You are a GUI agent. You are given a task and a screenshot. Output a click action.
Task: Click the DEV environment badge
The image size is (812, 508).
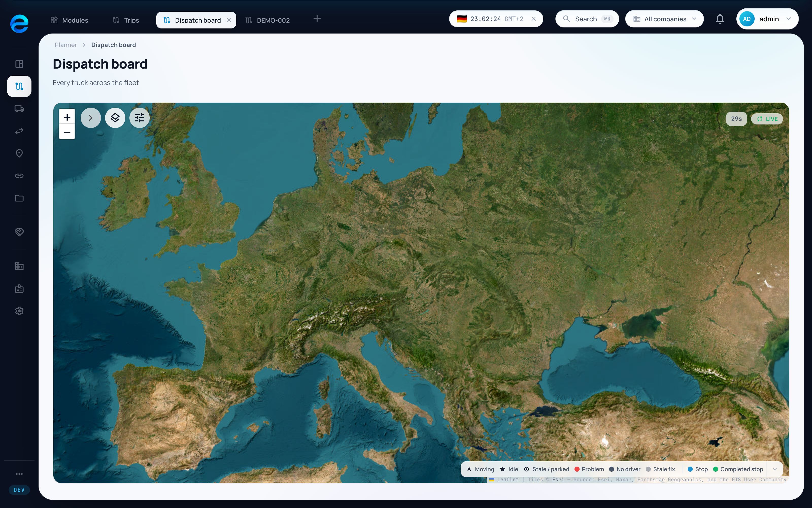[x=19, y=490]
